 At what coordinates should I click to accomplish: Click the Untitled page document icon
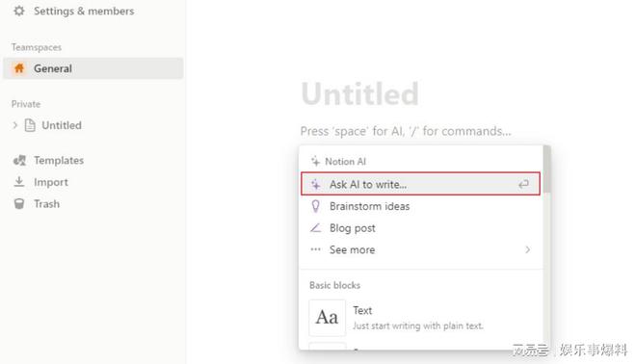[30, 125]
